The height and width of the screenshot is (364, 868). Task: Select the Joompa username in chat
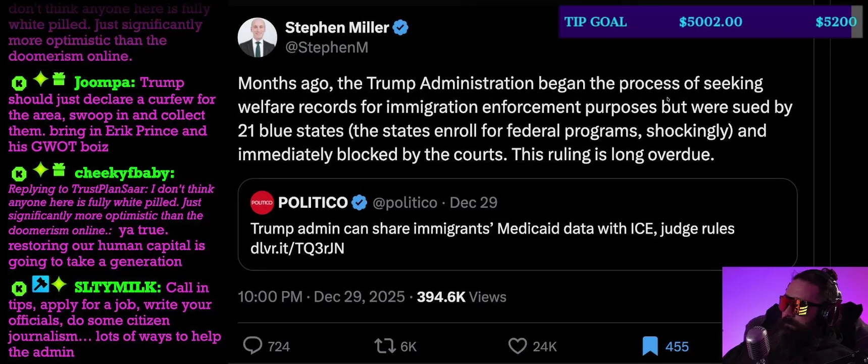104,82
